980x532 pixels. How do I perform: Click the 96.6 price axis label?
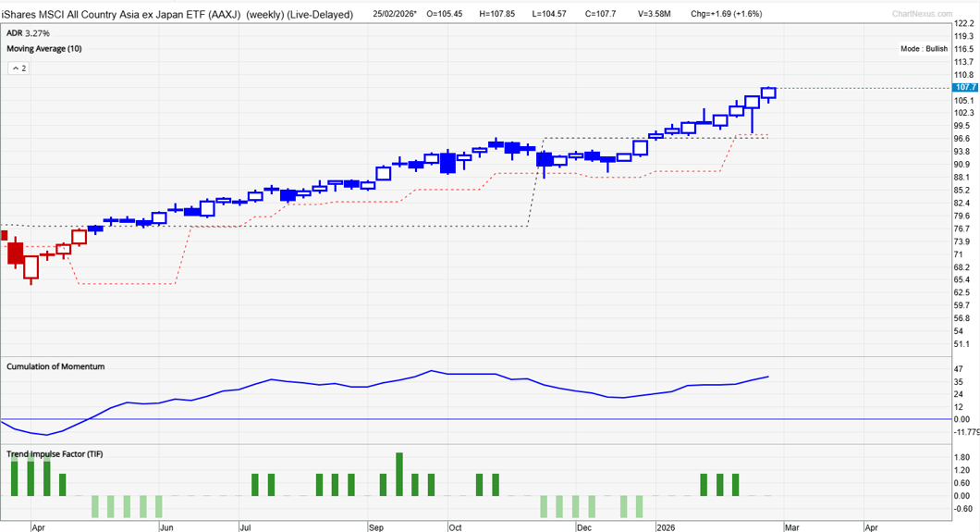(x=962, y=139)
